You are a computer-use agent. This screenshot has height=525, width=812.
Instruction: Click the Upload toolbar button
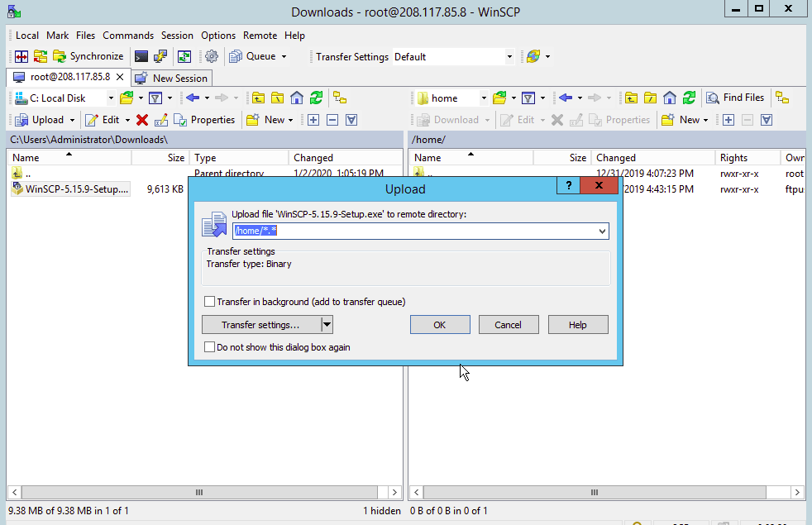click(40, 120)
